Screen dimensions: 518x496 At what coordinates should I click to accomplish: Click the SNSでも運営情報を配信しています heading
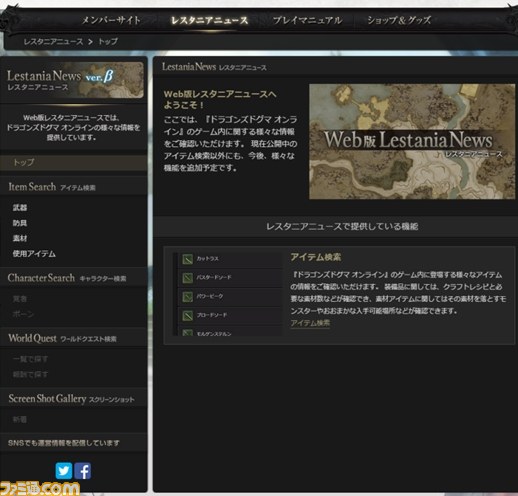[x=64, y=443]
